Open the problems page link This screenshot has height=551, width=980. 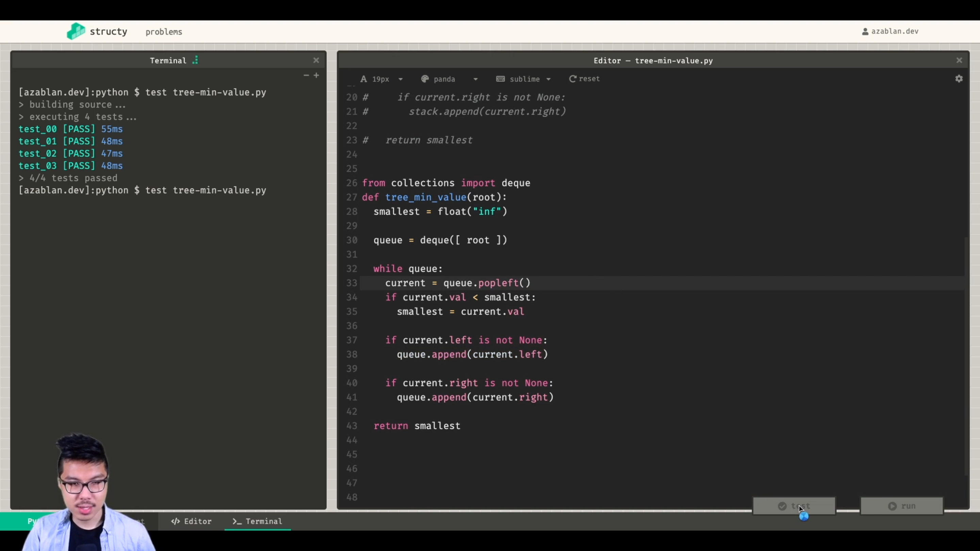coord(164,32)
